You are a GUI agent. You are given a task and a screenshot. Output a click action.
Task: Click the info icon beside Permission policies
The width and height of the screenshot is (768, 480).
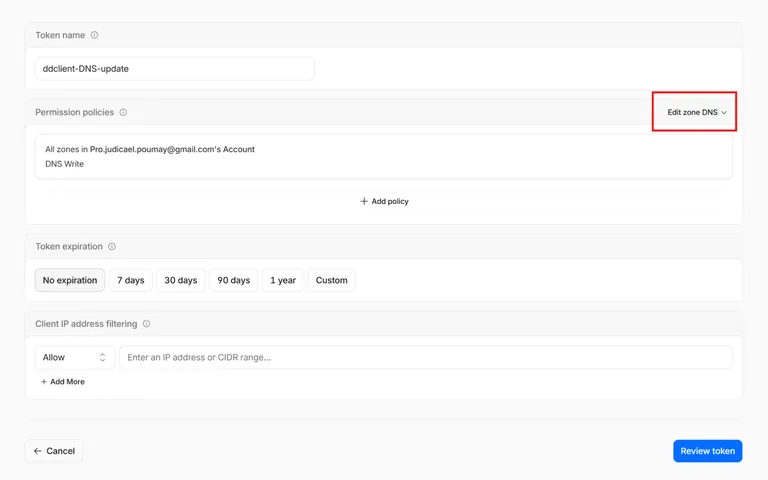click(x=123, y=112)
